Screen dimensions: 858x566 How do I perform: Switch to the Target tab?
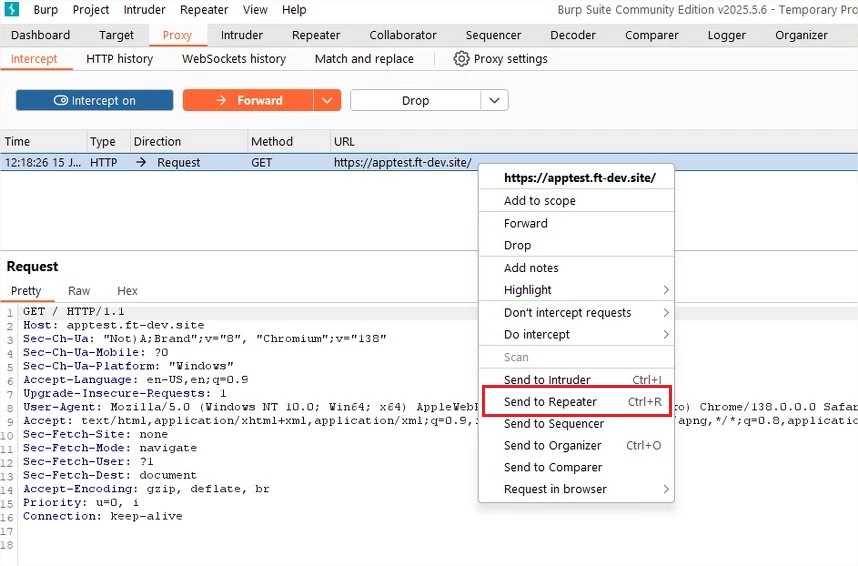[116, 35]
